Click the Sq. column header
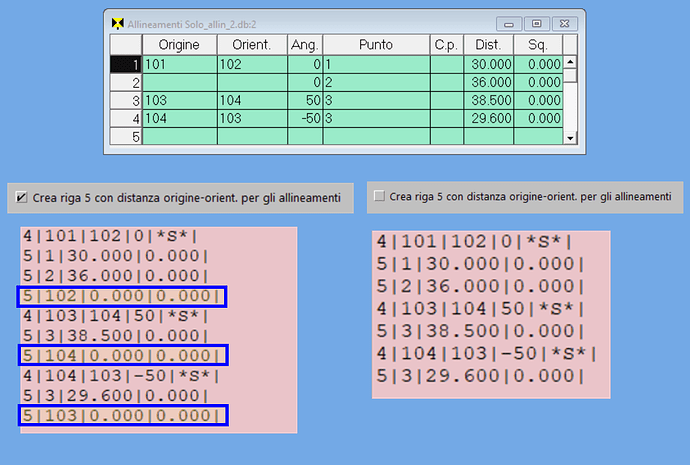The image size is (690, 465). tap(538, 45)
